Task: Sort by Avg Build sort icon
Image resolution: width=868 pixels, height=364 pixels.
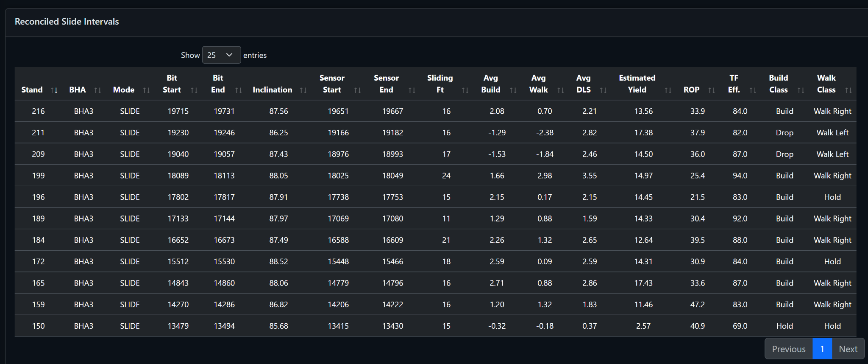Action: (513, 90)
